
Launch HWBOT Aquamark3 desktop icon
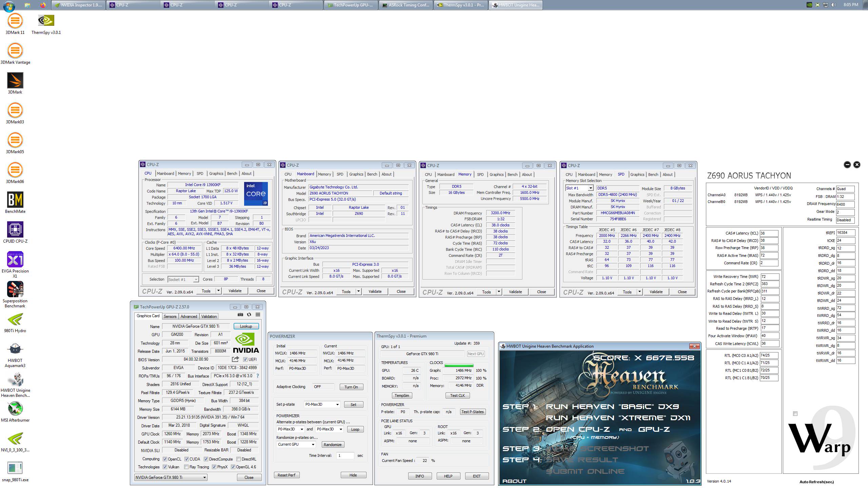pos(15,354)
